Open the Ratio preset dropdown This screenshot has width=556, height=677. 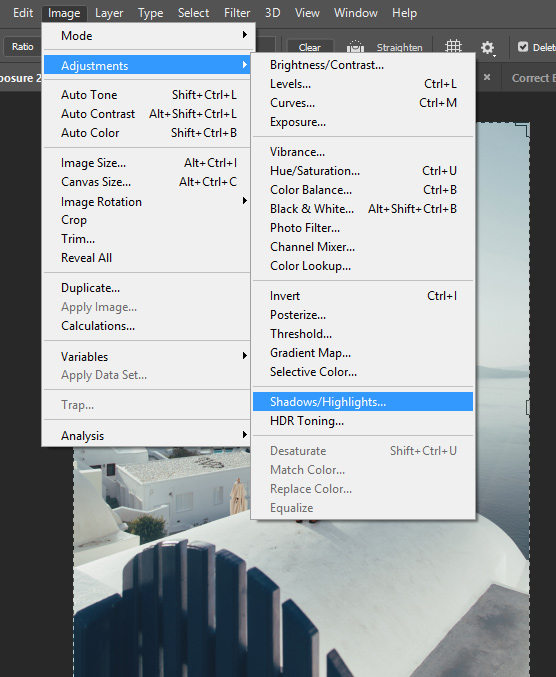point(22,47)
